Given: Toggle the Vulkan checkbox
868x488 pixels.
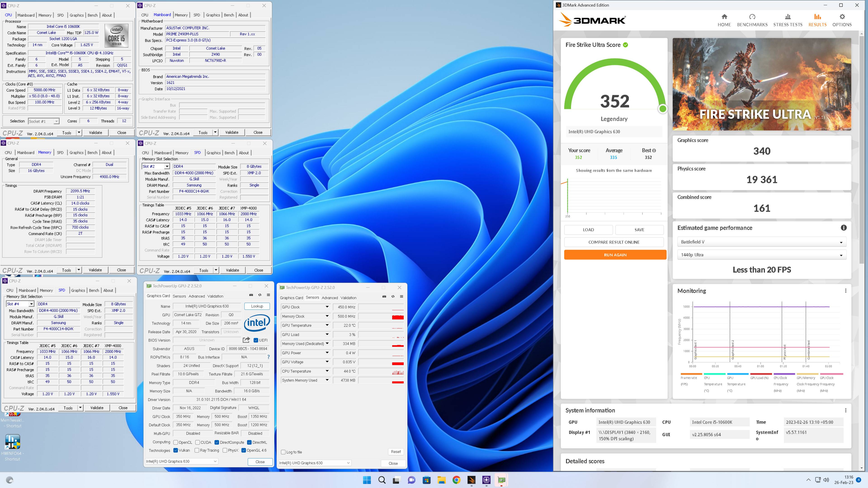Looking at the screenshot, I should [176, 450].
